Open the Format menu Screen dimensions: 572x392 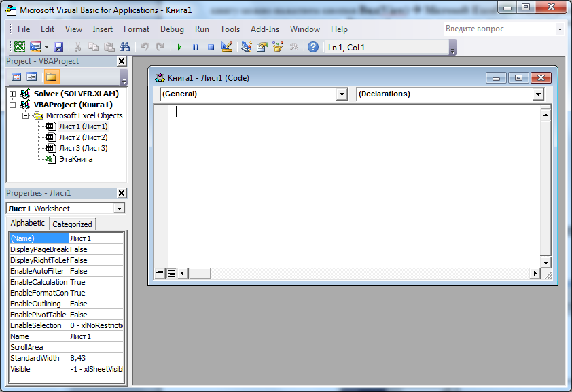click(x=137, y=29)
